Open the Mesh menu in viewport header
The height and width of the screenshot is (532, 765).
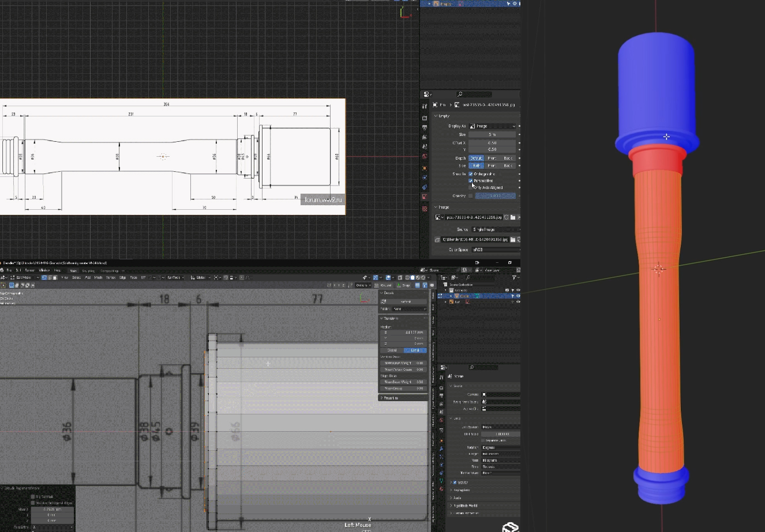(98, 277)
